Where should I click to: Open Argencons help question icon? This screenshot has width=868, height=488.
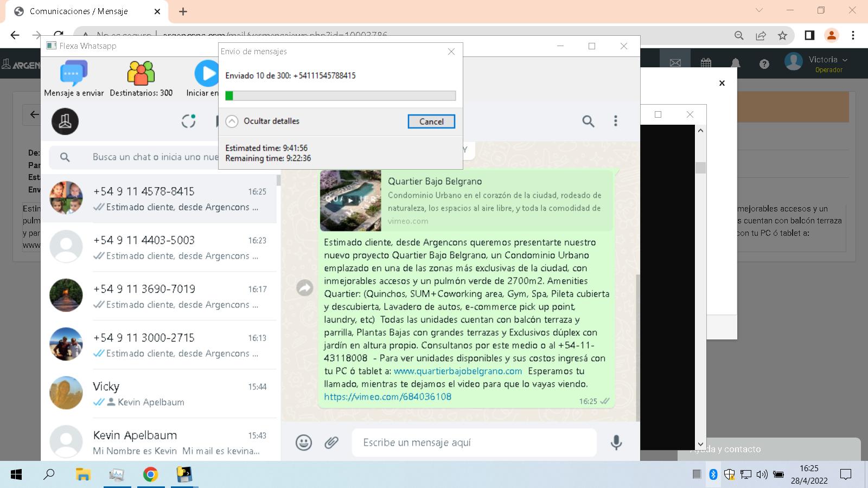(x=764, y=64)
